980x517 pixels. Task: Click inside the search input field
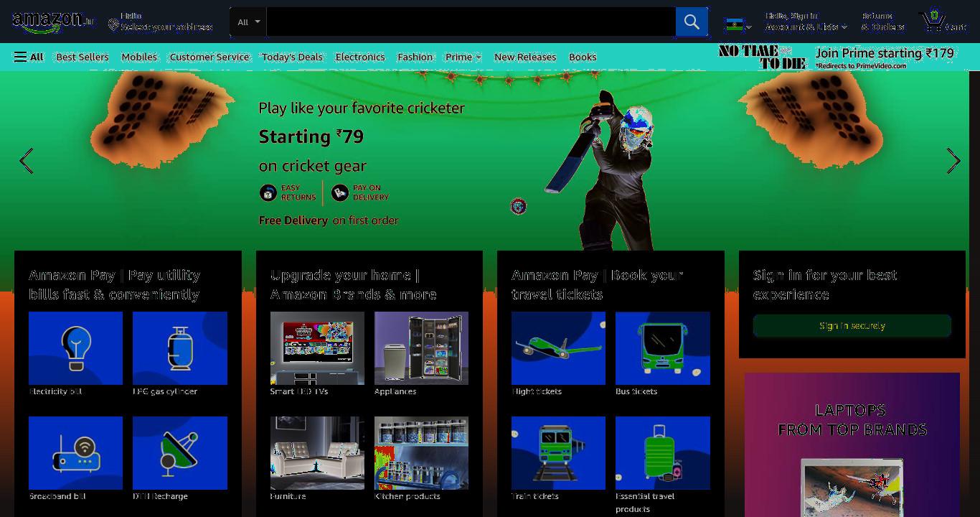click(x=471, y=22)
